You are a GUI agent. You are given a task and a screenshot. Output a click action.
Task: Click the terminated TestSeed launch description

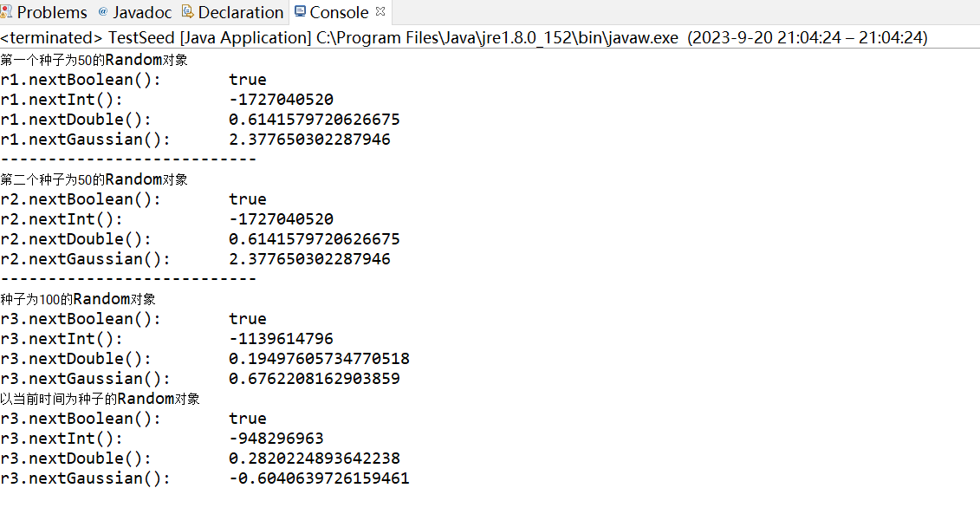(464, 37)
